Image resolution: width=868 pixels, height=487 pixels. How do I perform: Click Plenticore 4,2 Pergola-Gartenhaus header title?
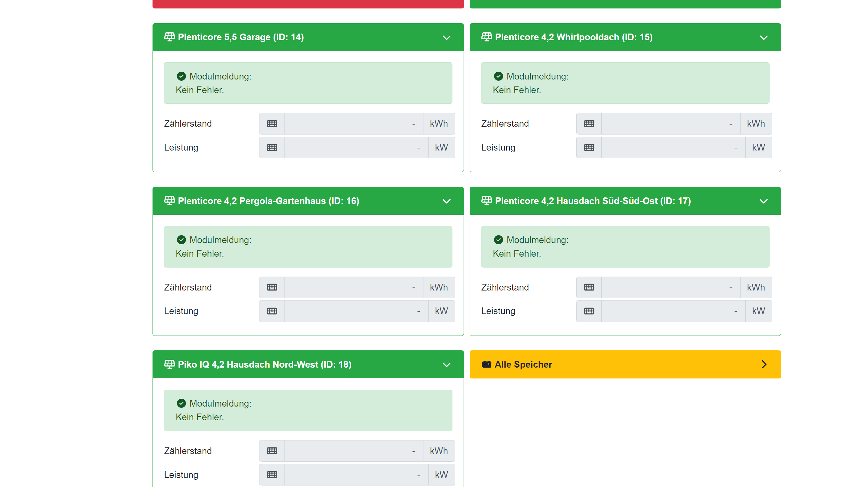(268, 201)
